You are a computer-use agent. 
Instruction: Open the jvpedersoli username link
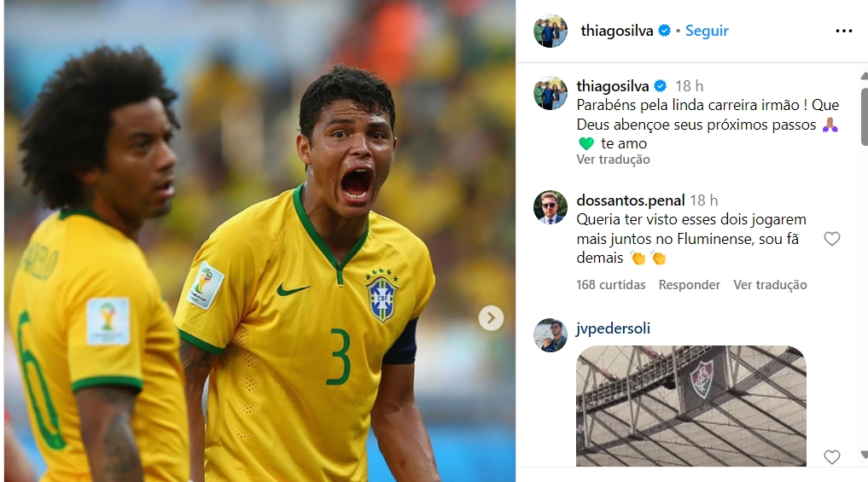[613, 328]
